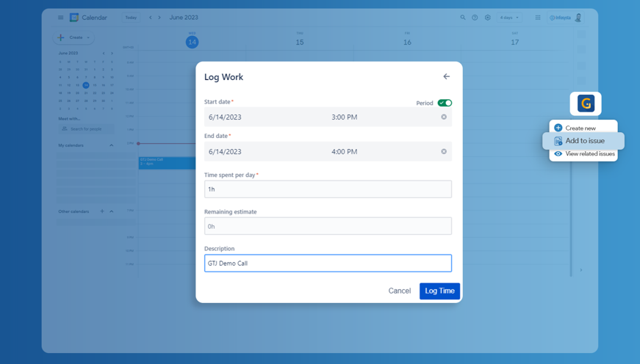Click the Log Time button

pos(439,291)
